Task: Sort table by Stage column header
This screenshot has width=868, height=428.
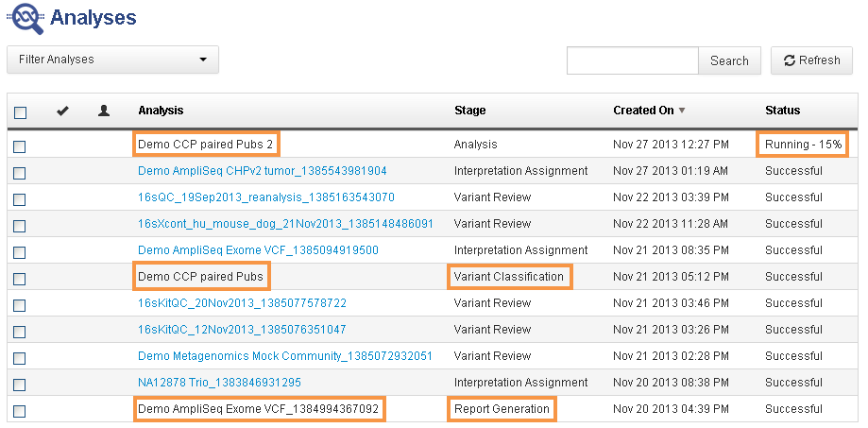Action: (469, 111)
